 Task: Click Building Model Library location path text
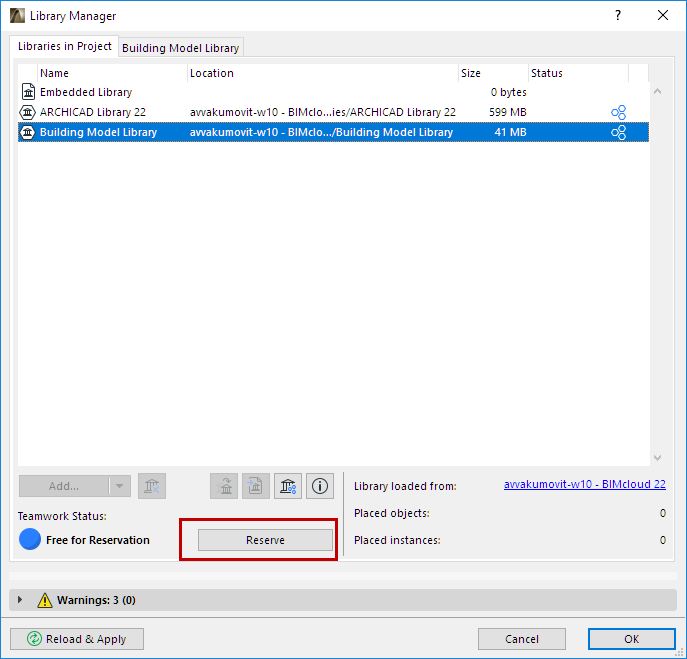click(321, 132)
